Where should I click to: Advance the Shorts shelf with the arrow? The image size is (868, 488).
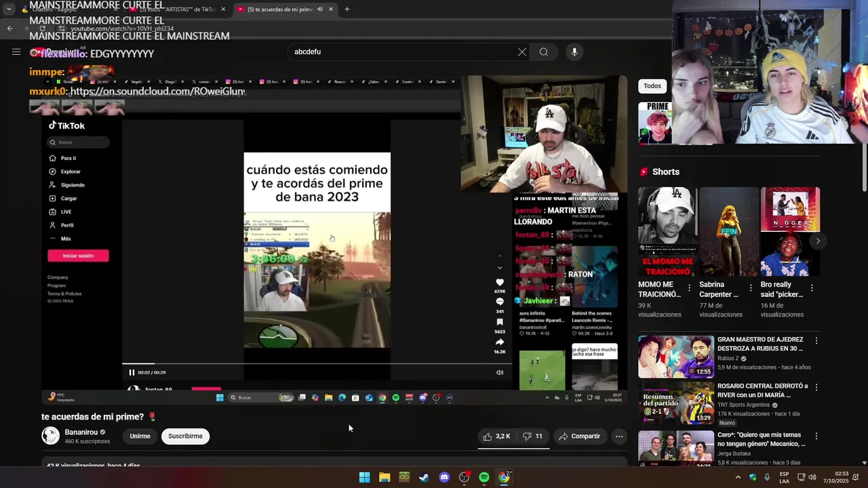[818, 241]
